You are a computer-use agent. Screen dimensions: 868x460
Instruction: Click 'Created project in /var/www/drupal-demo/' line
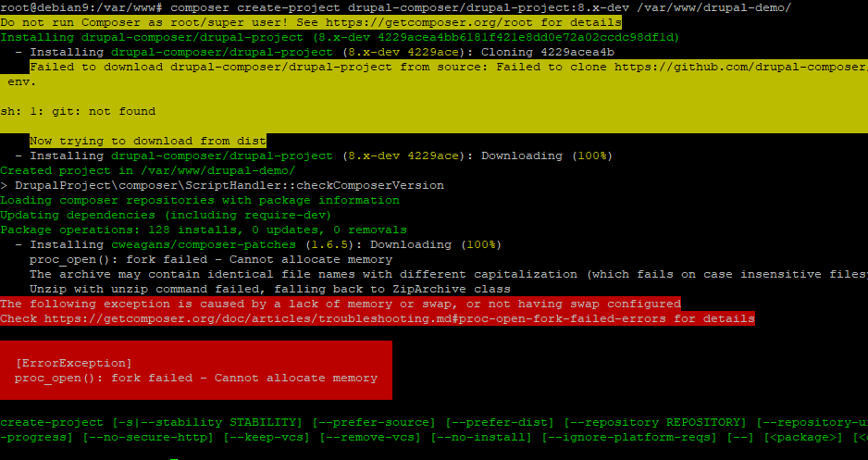click(x=148, y=170)
